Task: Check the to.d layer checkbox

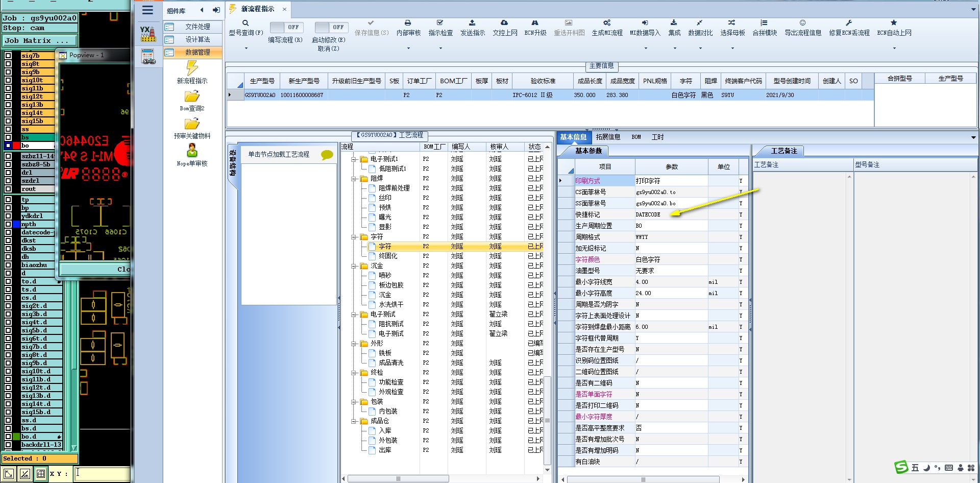Action: click(x=8, y=281)
